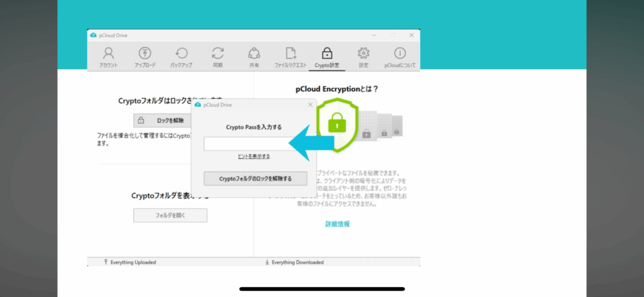Image resolution: width=644 pixels, height=297 pixels.
Task: Click the pCloud cloud icon in title bar
Action: (93, 35)
